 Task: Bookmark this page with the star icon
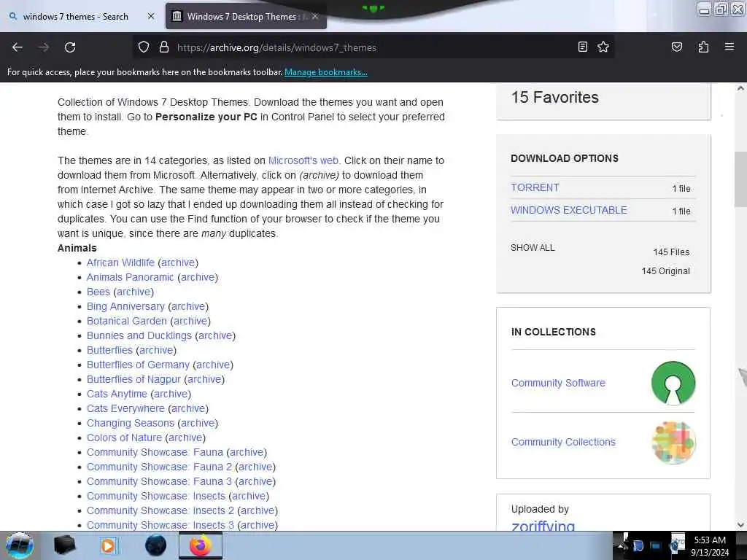(x=603, y=47)
